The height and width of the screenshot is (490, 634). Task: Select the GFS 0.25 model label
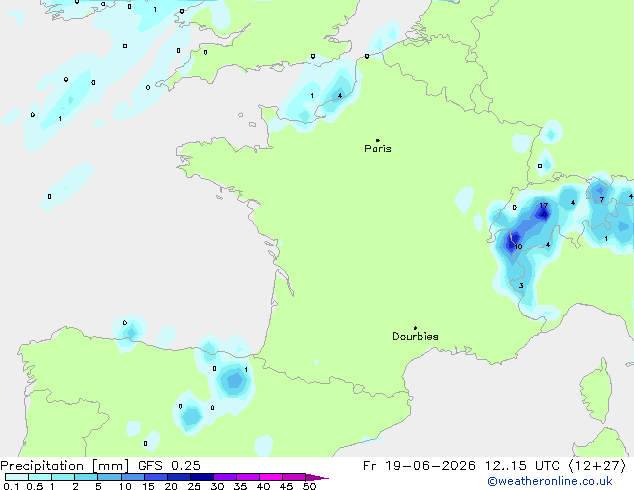point(169,466)
